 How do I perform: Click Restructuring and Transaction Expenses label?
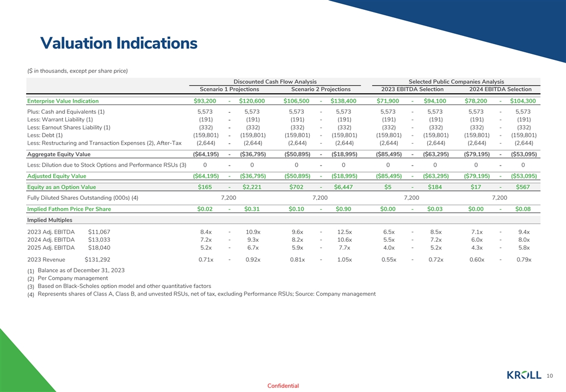(104, 143)
